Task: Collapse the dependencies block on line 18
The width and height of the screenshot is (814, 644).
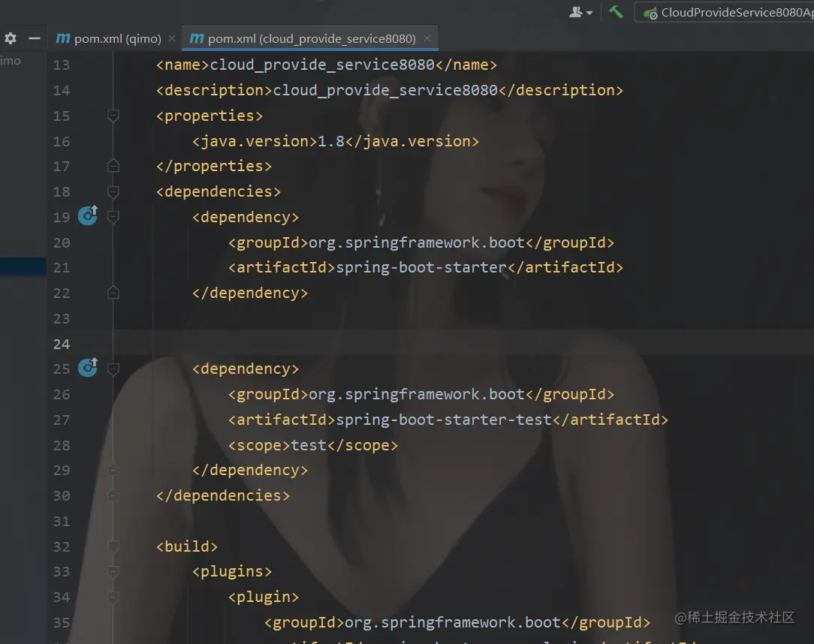Action: click(113, 192)
